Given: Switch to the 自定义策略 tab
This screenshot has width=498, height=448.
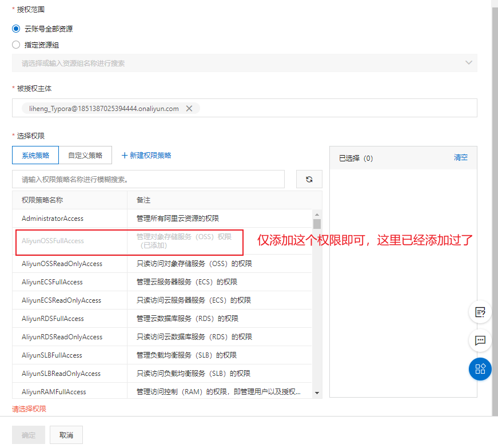Looking at the screenshot, I should (x=85, y=155).
